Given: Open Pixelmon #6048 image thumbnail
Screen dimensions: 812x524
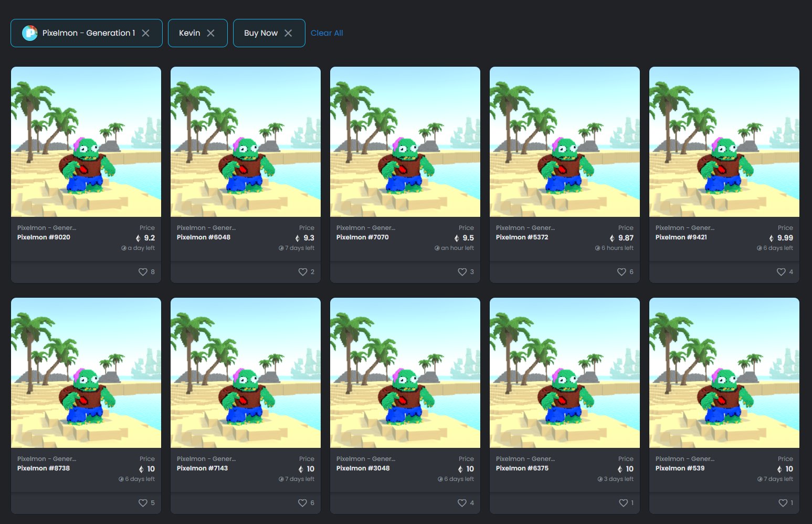Looking at the screenshot, I should pyautogui.click(x=246, y=142).
